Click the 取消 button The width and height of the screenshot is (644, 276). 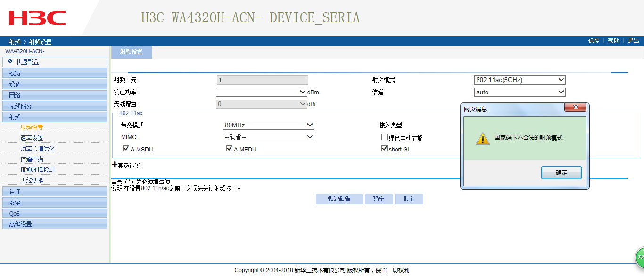tap(409, 199)
